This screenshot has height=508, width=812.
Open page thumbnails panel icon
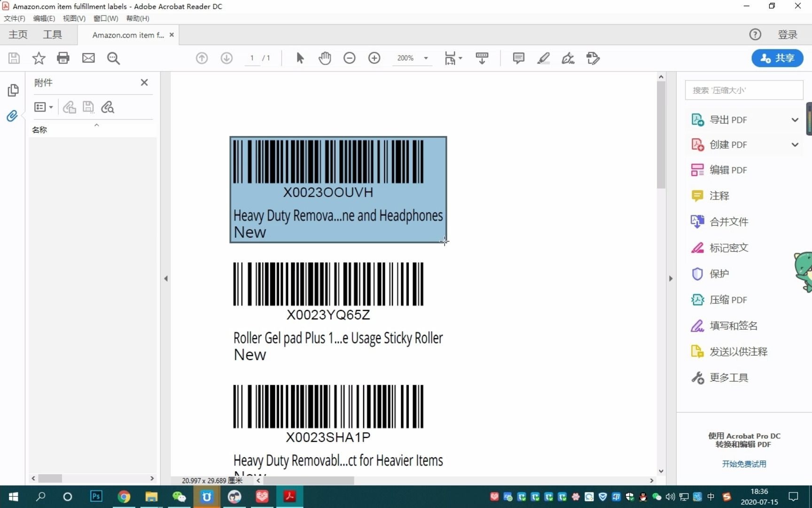pos(13,90)
